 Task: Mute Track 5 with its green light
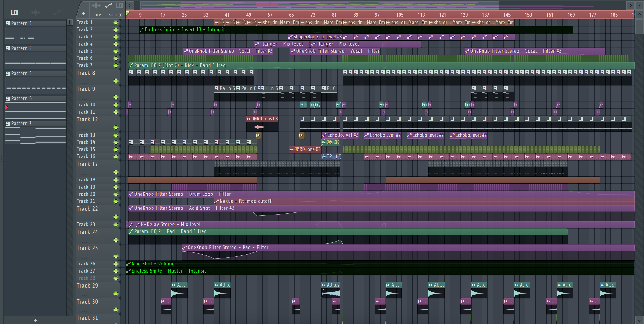pos(116,51)
